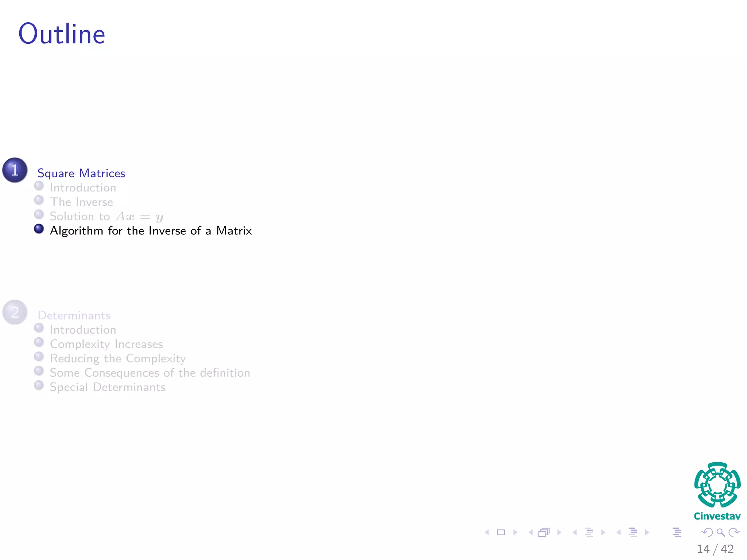Open the Square Matrices section
The width and height of the screenshot is (747, 560).
81,173
